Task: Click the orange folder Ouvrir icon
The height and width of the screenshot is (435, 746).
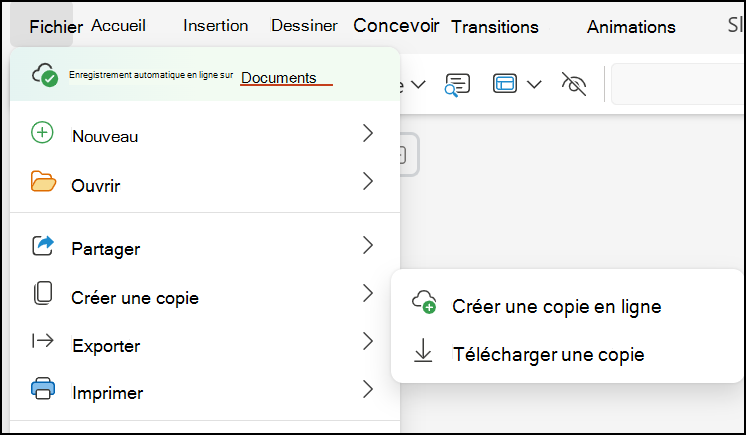Action: [43, 181]
